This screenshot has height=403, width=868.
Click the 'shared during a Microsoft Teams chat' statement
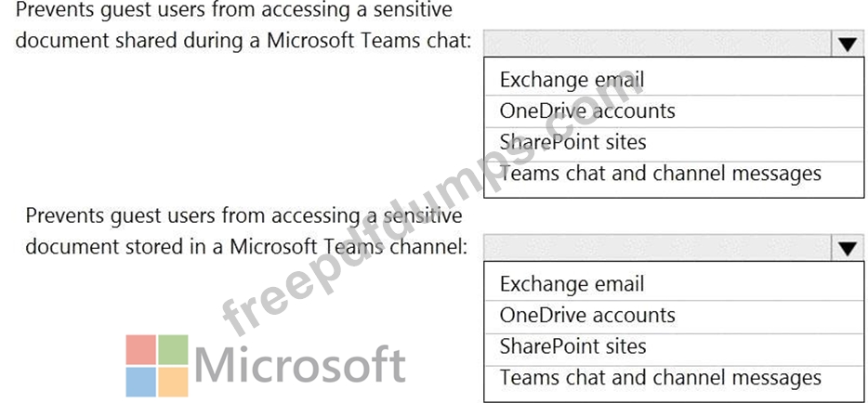point(243,25)
